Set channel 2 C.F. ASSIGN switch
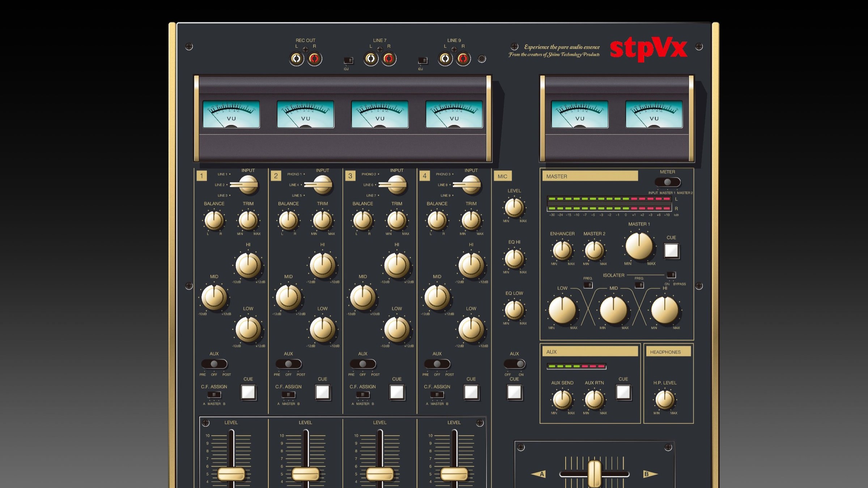The width and height of the screenshot is (868, 488). tap(288, 395)
